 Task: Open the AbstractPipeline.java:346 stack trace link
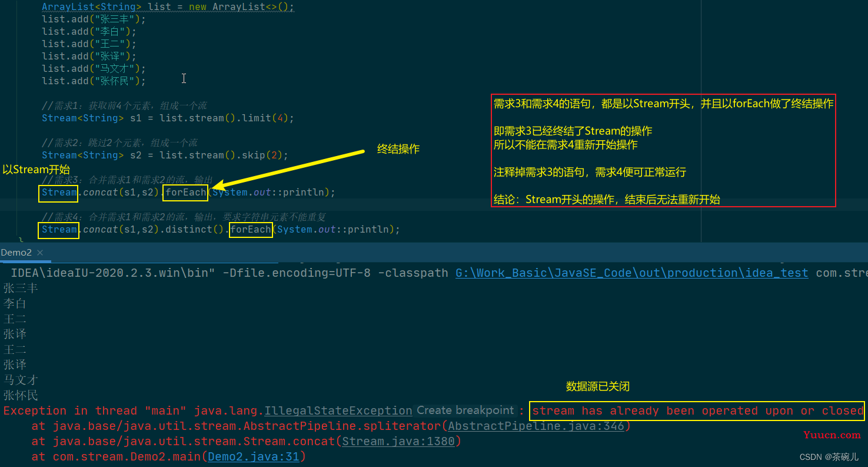tap(536, 426)
